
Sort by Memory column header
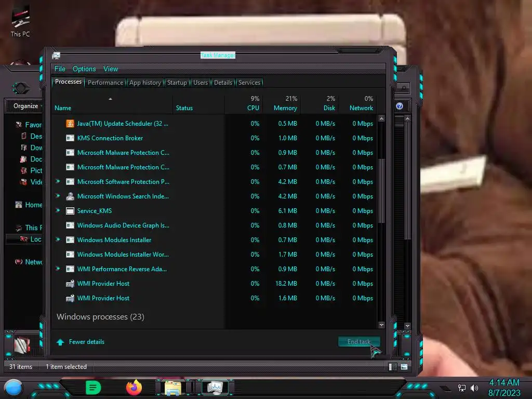coord(281,103)
